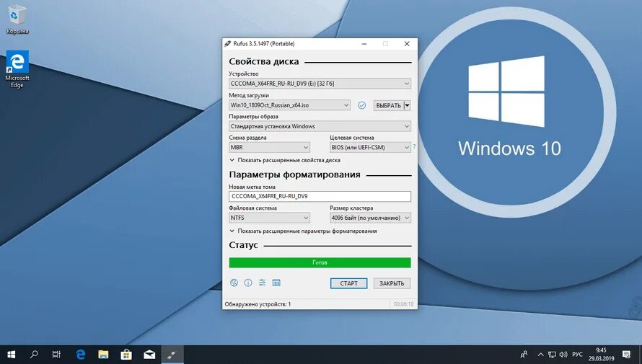Click the Параметры форматирования heading

294,174
